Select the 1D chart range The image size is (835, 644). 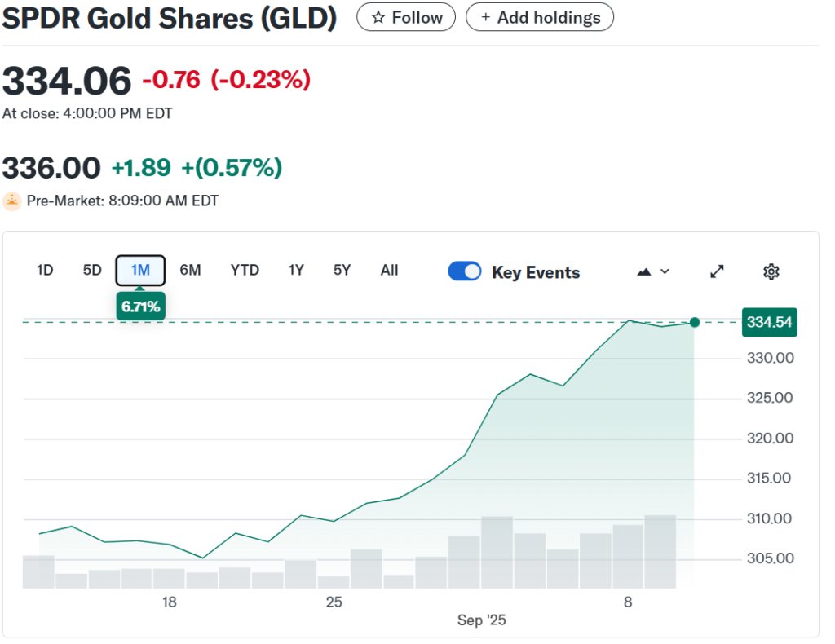tap(45, 271)
